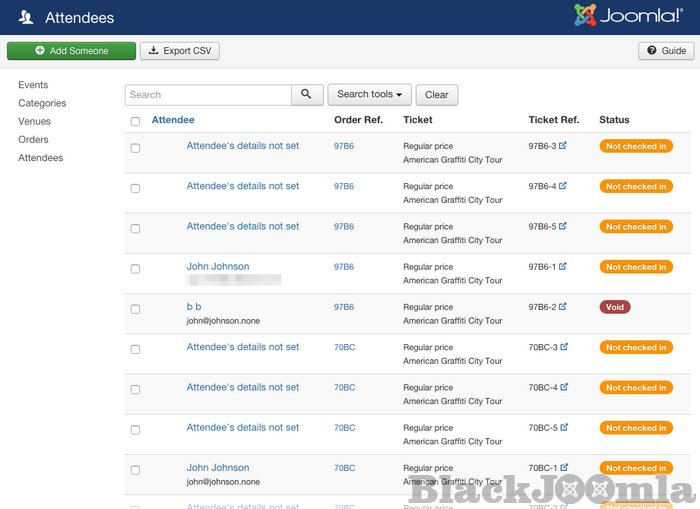Click the Void status badge
The width and height of the screenshot is (700, 509).
tap(615, 307)
